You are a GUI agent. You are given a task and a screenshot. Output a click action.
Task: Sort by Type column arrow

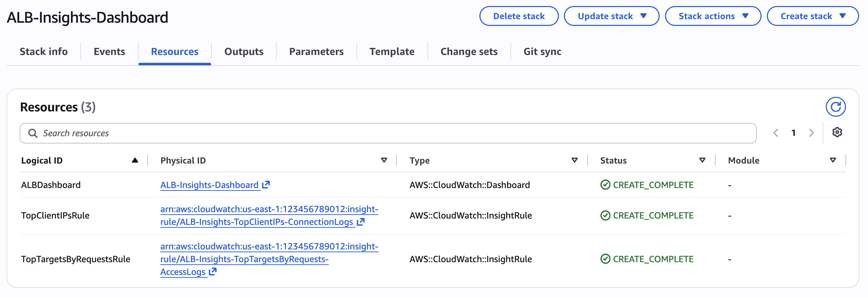(575, 160)
